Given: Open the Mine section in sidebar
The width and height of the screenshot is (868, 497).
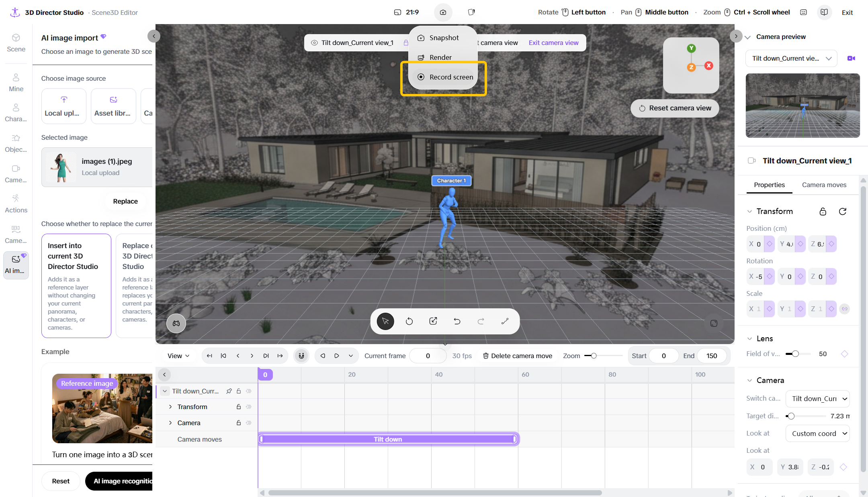Looking at the screenshot, I should 16,83.
